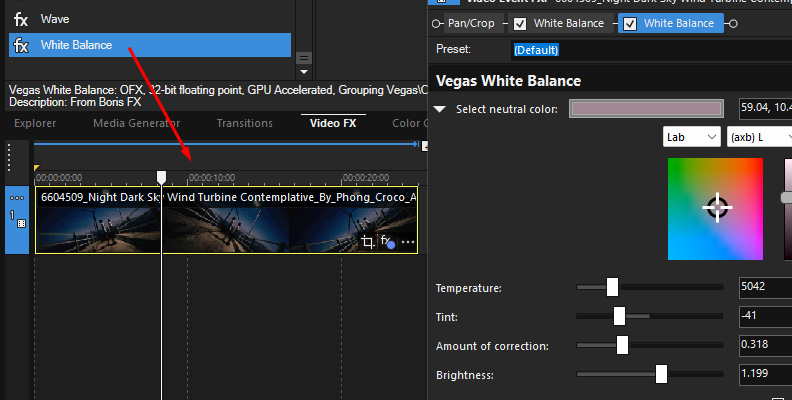Screen dimensions: 792x400
Task: Click the 00:00:20:00 timeline ruler mark
Action: 366,178
